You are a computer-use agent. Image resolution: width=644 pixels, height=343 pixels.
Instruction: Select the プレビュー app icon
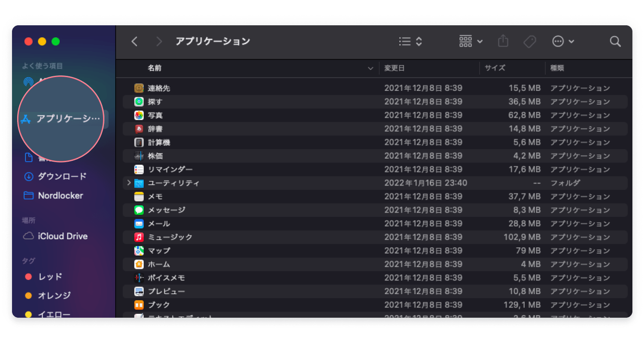(139, 292)
